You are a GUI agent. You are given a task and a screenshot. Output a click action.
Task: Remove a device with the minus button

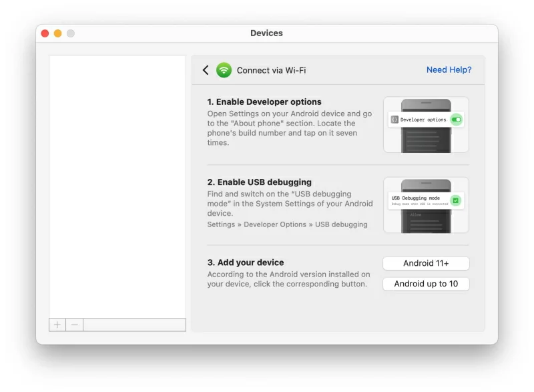(74, 325)
